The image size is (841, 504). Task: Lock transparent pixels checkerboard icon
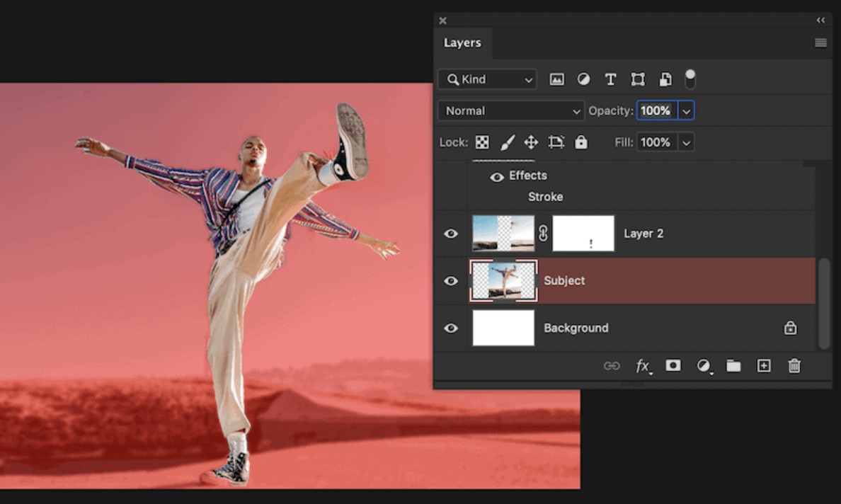click(x=482, y=142)
